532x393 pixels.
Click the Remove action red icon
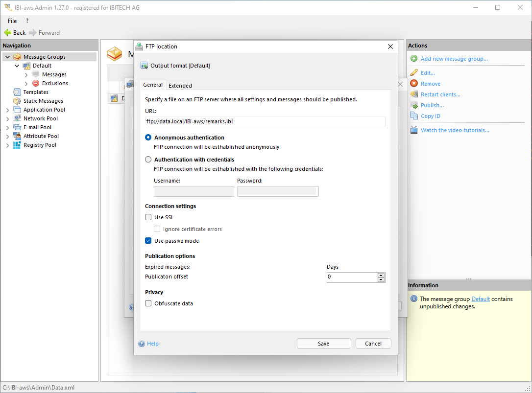(414, 84)
